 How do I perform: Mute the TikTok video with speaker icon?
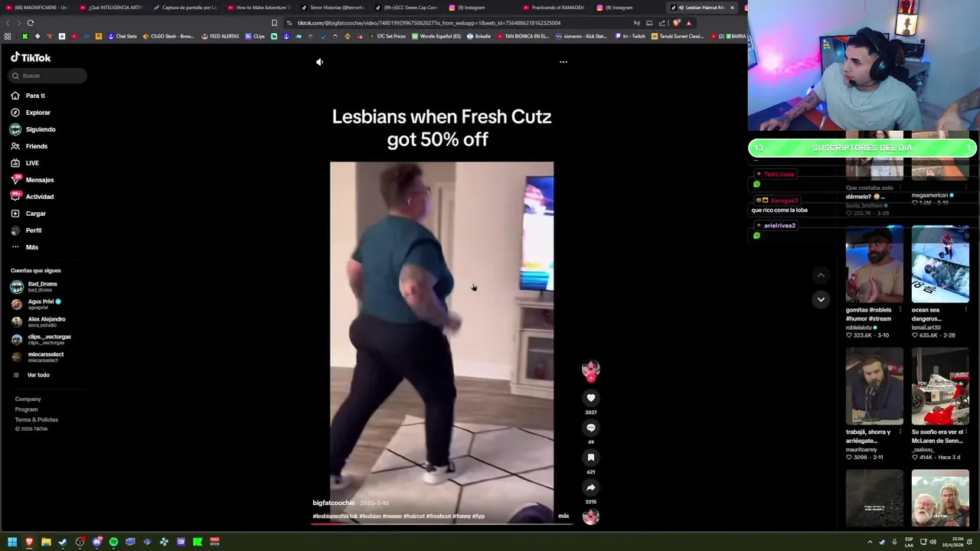pos(320,62)
